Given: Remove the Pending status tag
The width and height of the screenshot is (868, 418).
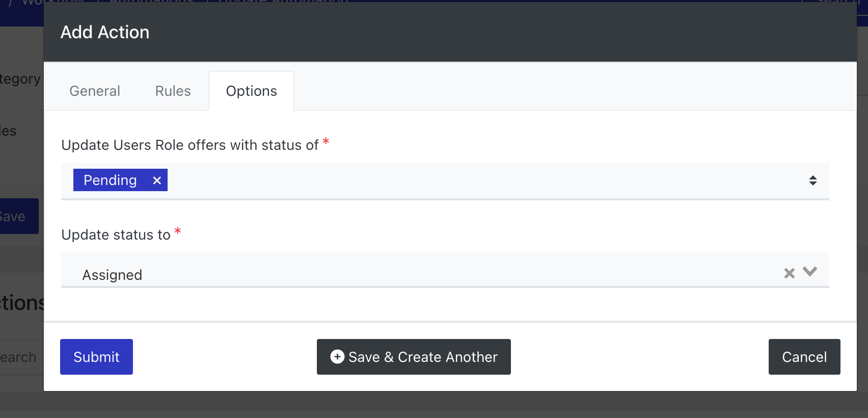Looking at the screenshot, I should (157, 180).
